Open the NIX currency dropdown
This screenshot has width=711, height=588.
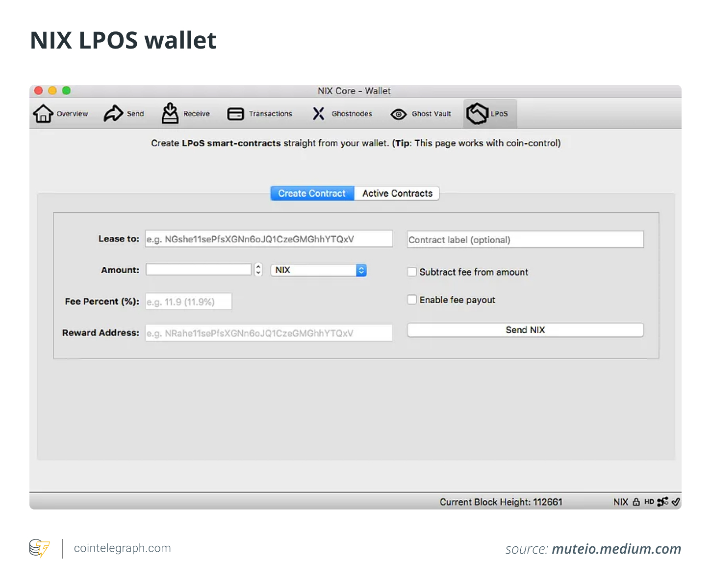point(361,270)
